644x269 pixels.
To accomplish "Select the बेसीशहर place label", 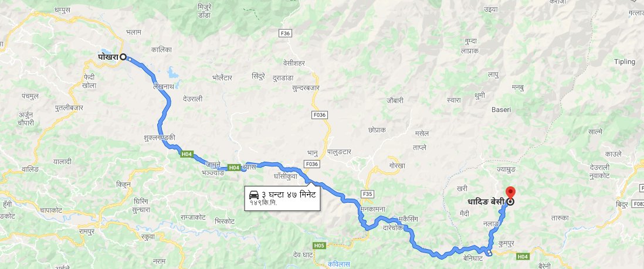I will [x=294, y=63].
